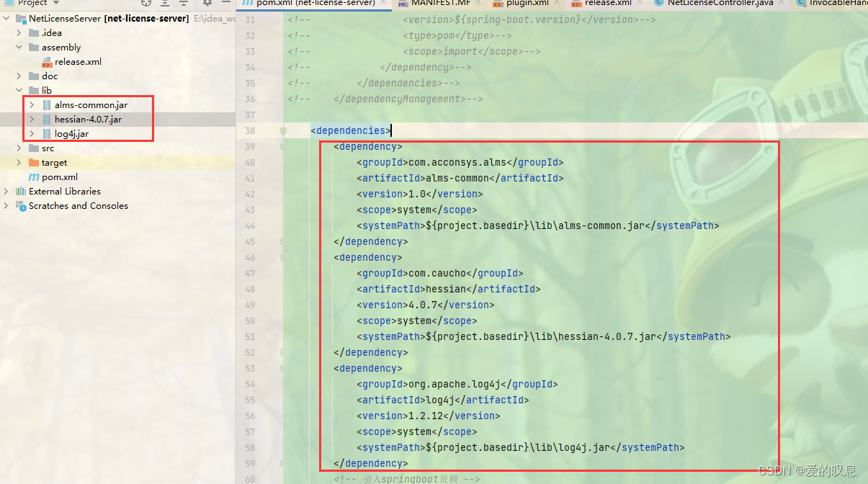Open the Project panel settings gear
Viewport: 868px width, 484px height.
pos(207,4)
